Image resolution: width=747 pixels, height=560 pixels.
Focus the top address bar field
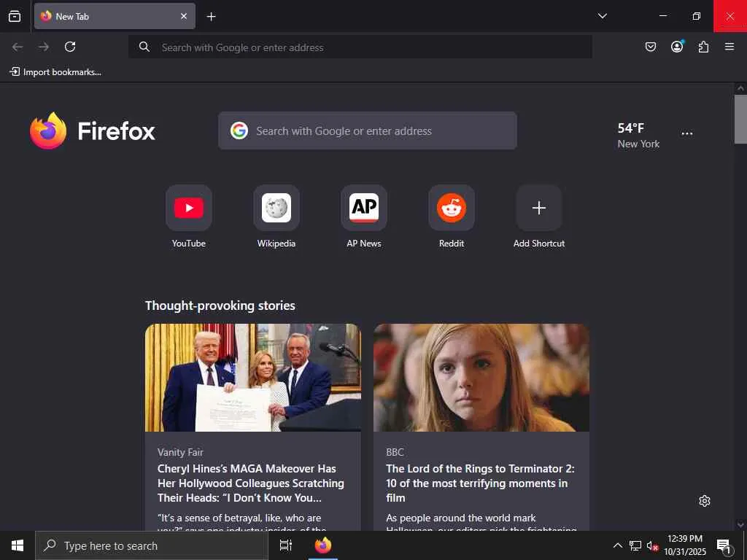[360, 47]
